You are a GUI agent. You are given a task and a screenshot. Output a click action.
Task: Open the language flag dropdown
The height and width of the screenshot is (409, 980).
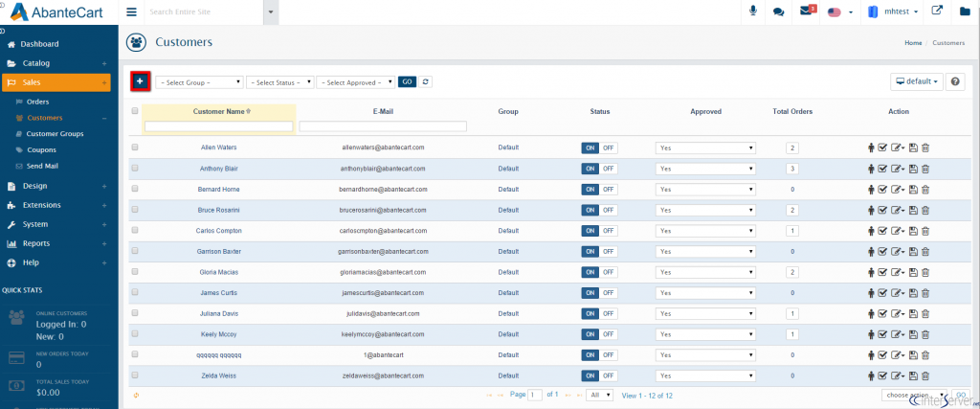[840, 11]
